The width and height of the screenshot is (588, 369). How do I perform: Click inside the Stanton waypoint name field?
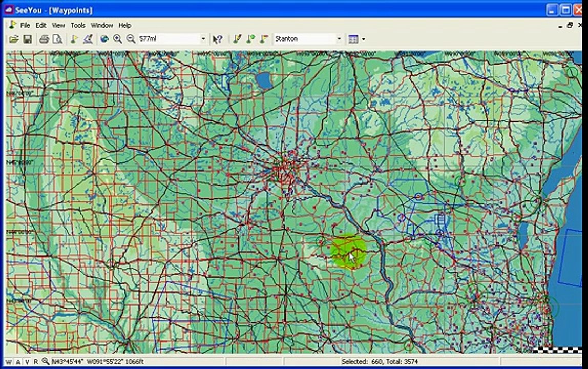[x=304, y=38]
